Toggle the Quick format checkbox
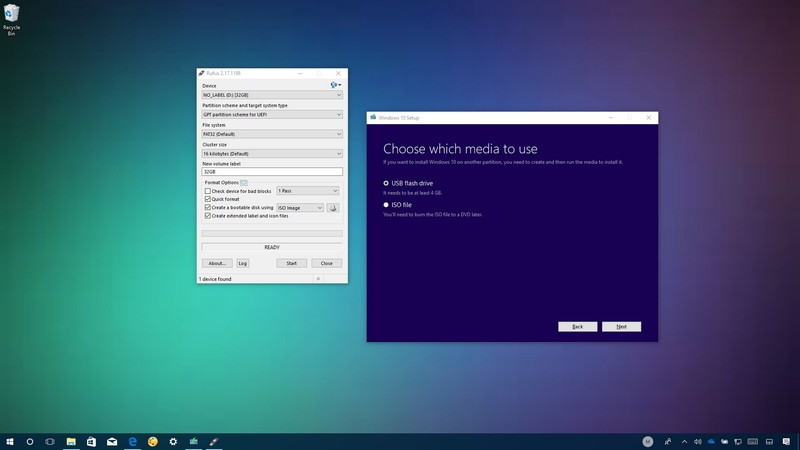This screenshot has height=450, width=800. click(x=208, y=199)
